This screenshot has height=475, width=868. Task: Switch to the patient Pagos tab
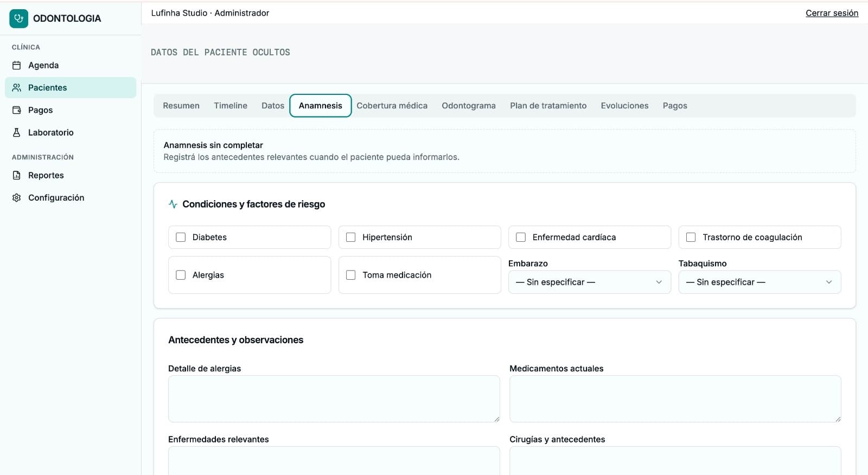pos(675,106)
